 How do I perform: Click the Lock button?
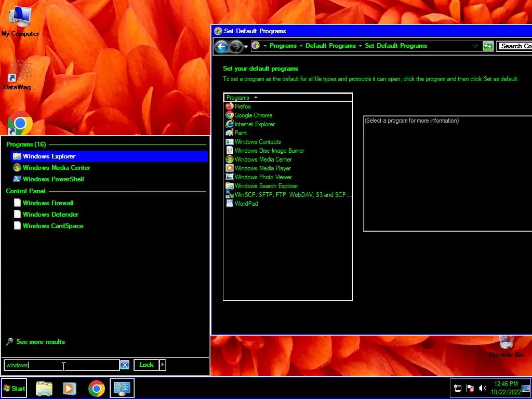tap(147, 365)
